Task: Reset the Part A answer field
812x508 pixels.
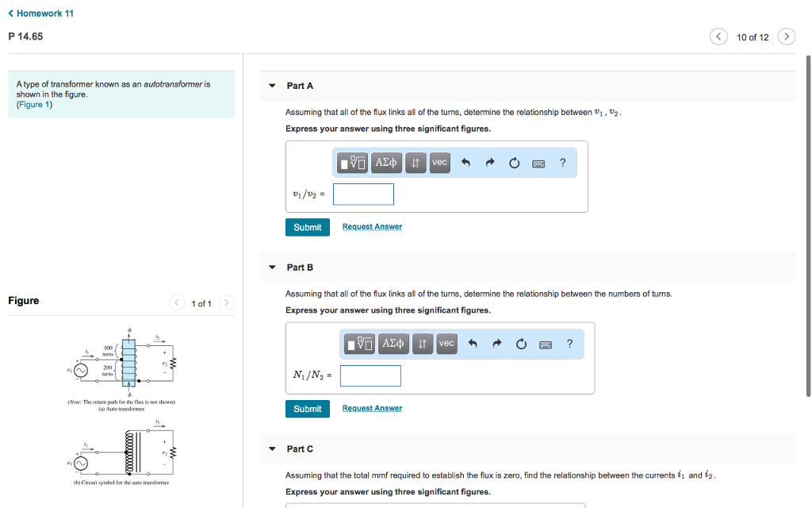Action: (514, 164)
